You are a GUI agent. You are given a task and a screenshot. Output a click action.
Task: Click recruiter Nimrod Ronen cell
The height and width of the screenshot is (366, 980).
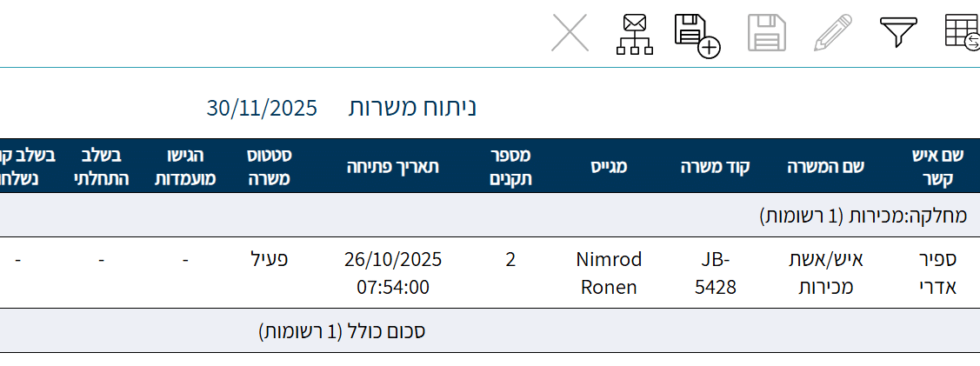(x=609, y=273)
